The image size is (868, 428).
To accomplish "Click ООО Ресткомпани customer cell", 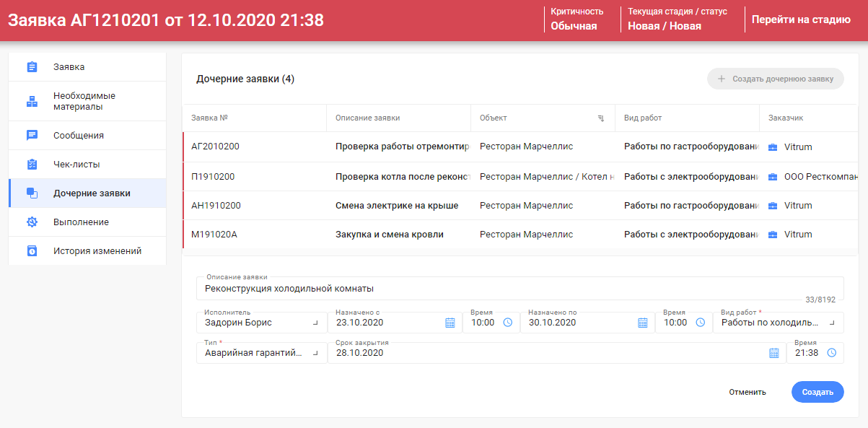I will (809, 177).
